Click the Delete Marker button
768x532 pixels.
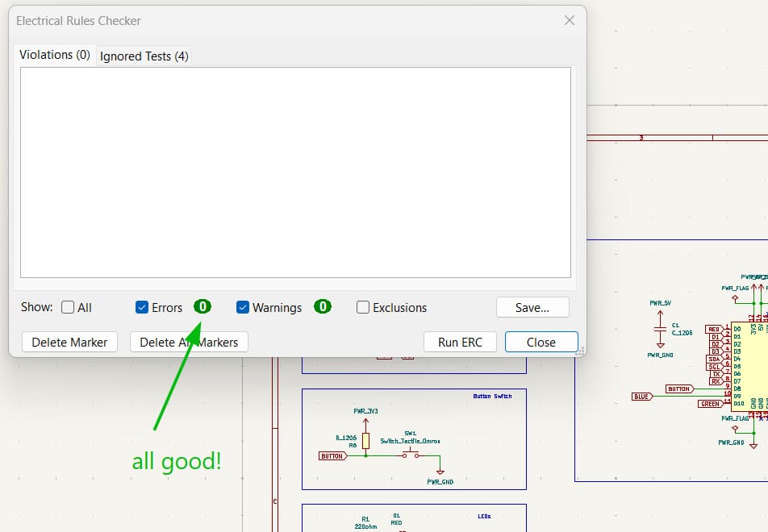tap(69, 342)
